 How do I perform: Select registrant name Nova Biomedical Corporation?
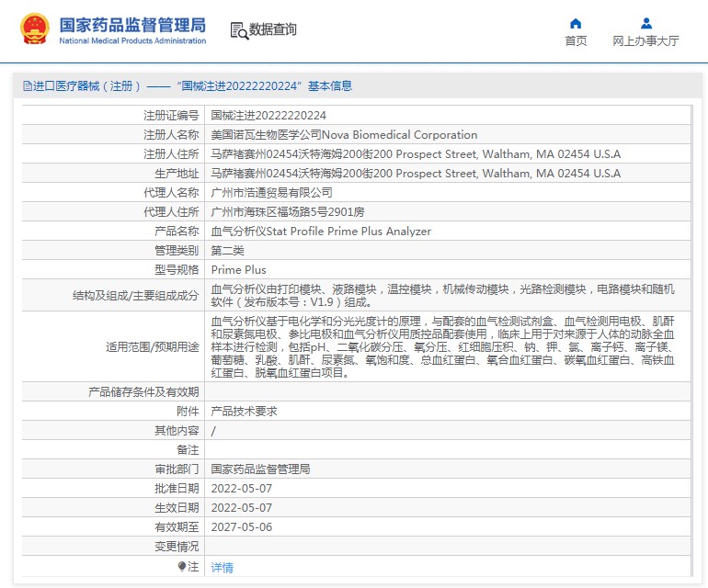pos(344,135)
